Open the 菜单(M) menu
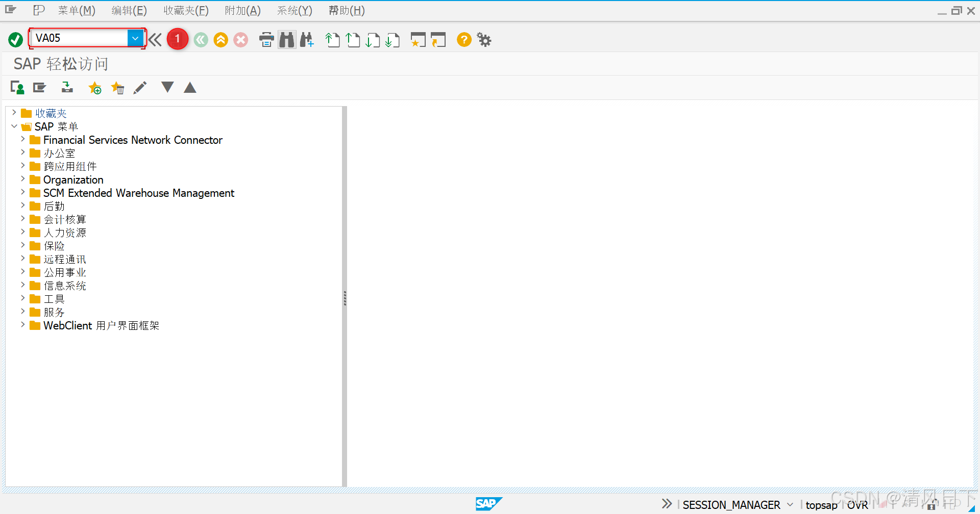This screenshot has height=514, width=980. pyautogui.click(x=77, y=11)
